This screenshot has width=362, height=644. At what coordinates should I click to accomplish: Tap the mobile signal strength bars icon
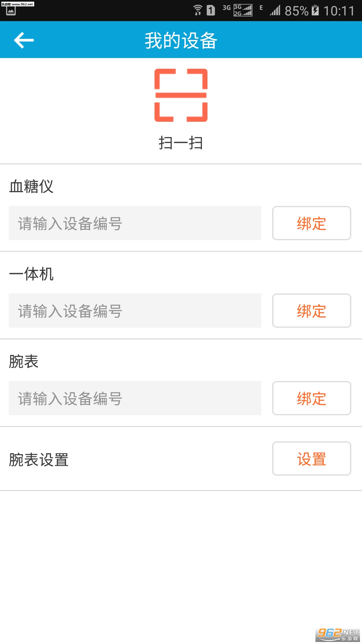(x=275, y=10)
